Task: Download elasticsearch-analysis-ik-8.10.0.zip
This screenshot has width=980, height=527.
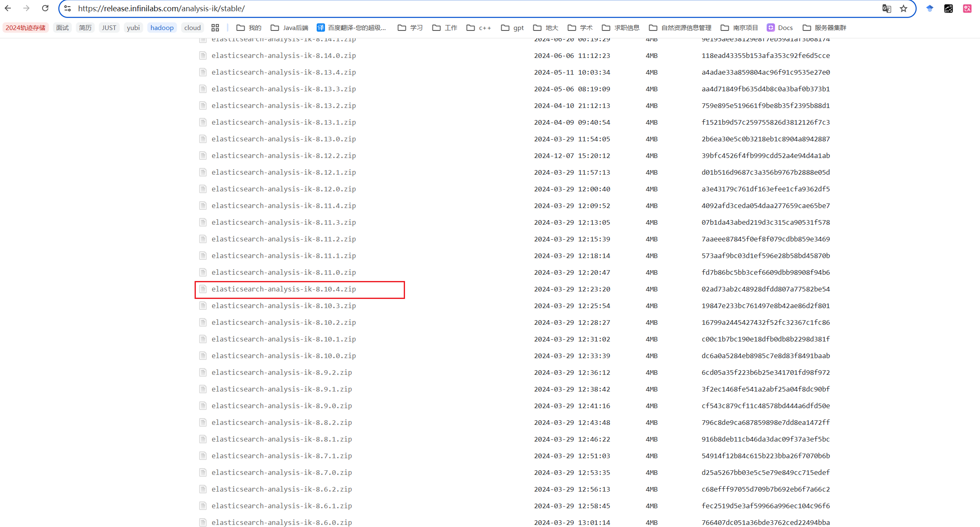Action: [284, 356]
